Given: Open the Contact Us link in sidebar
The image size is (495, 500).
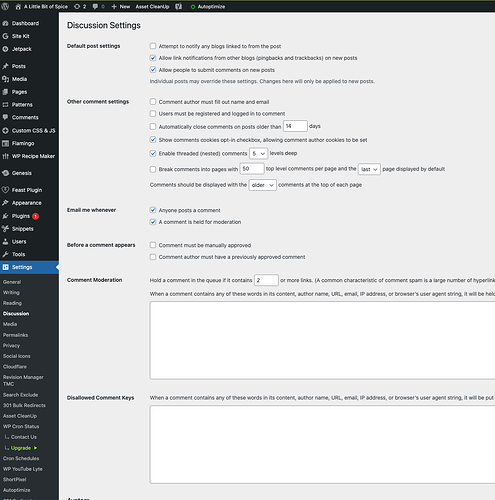Looking at the screenshot, I should 24,437.
